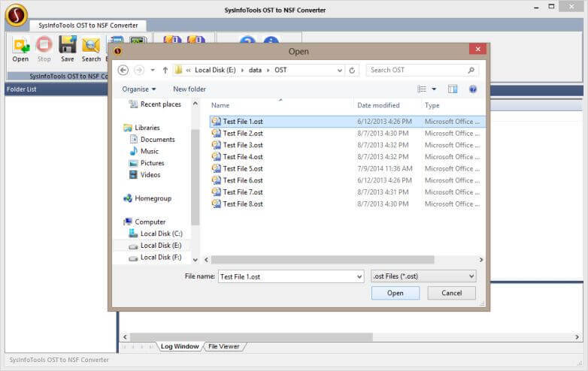Image resolution: width=588 pixels, height=371 pixels.
Task: Toggle the preview pane icon
Action: click(x=453, y=89)
